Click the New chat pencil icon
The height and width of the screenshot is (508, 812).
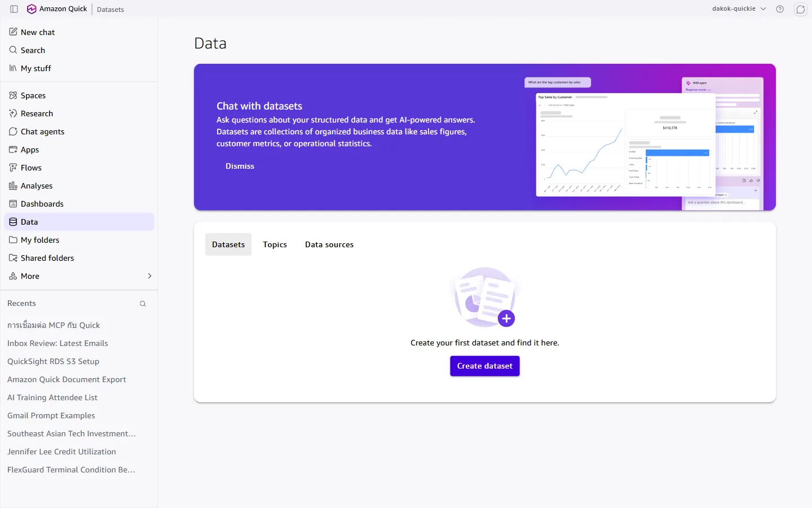[13, 32]
